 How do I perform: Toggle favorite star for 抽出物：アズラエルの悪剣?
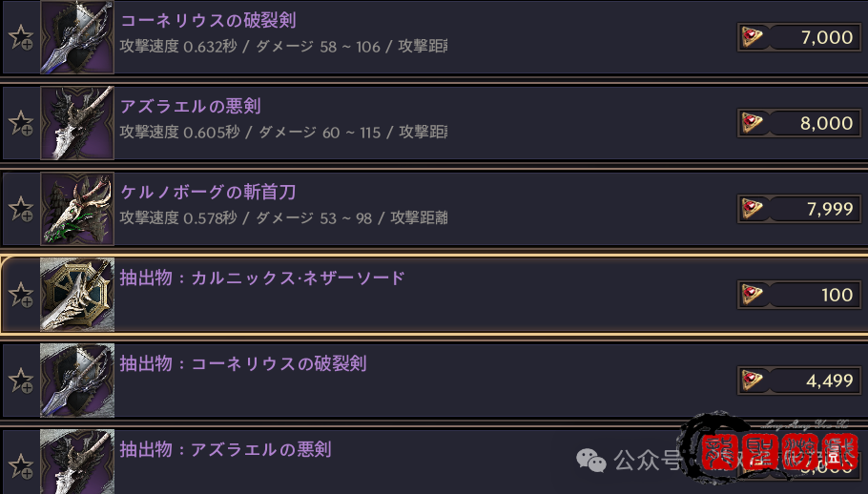20,465
